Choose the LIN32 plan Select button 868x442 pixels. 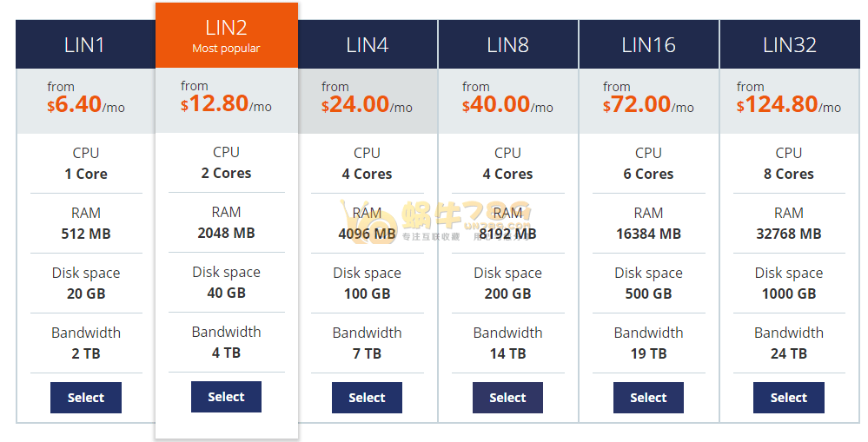(x=788, y=397)
